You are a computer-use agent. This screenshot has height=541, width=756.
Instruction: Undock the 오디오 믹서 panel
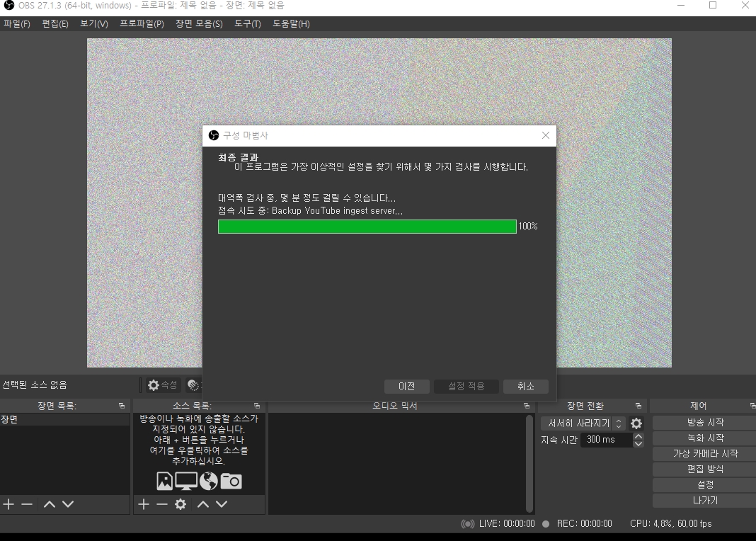tap(527, 406)
